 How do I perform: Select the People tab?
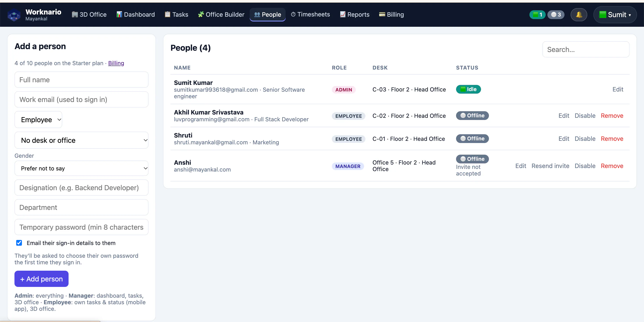[x=267, y=14]
